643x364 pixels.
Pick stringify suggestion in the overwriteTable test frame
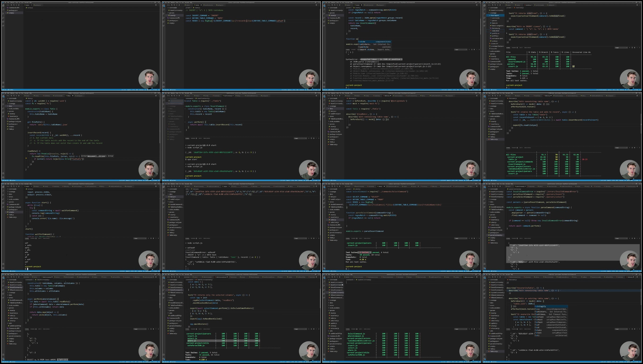click(x=551, y=306)
